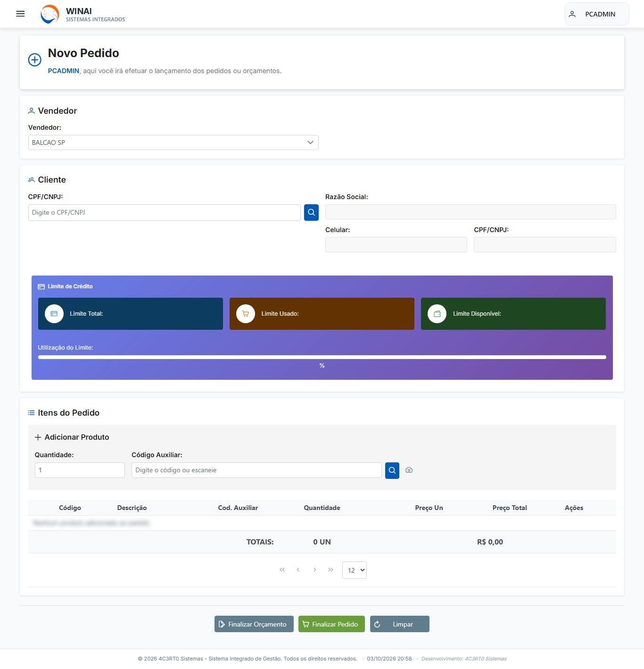Click the Quantidade column header
The height and width of the screenshot is (669, 644).
[x=322, y=508]
